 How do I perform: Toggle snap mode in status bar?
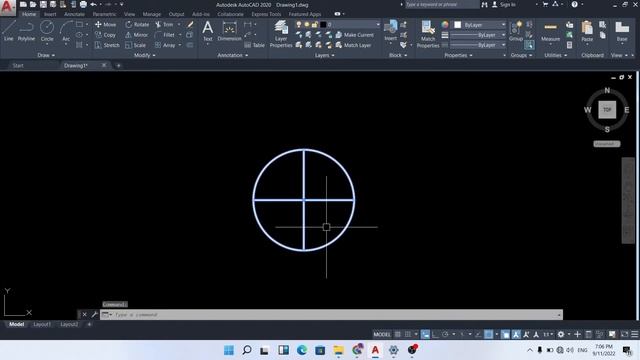point(408,334)
